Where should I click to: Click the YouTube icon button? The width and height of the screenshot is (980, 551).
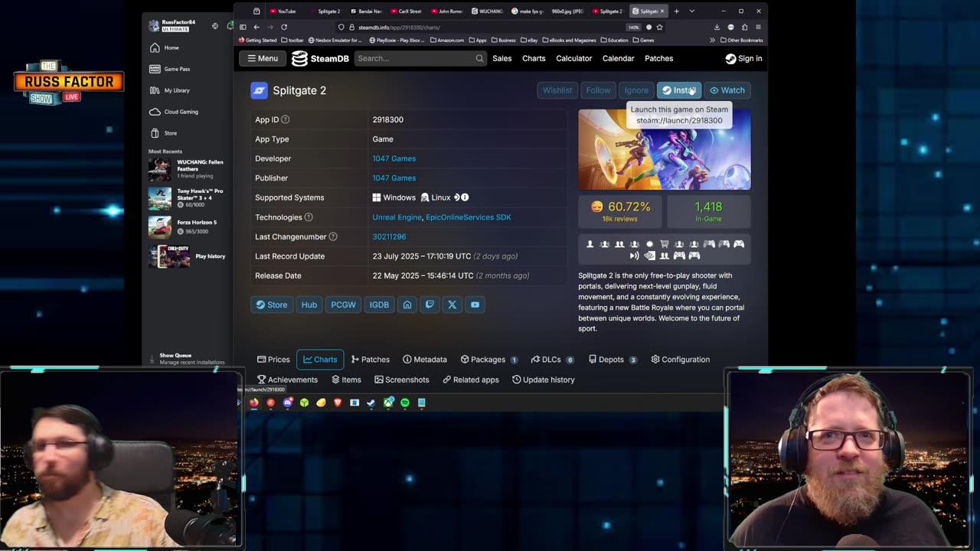(475, 305)
